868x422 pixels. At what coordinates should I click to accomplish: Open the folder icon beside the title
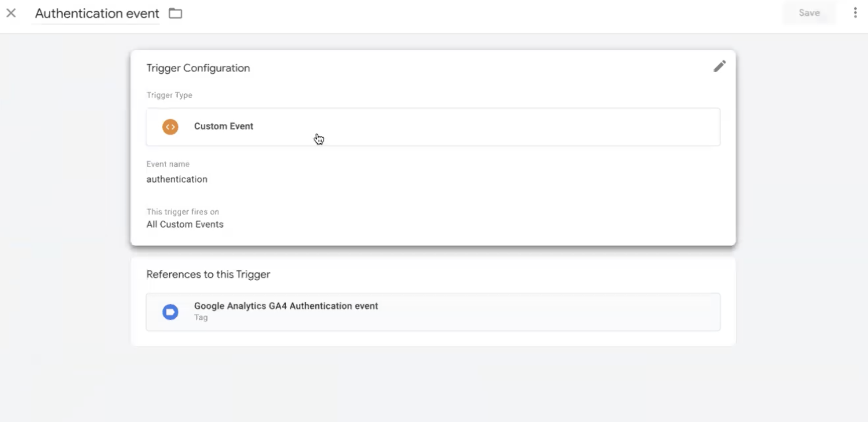click(175, 13)
